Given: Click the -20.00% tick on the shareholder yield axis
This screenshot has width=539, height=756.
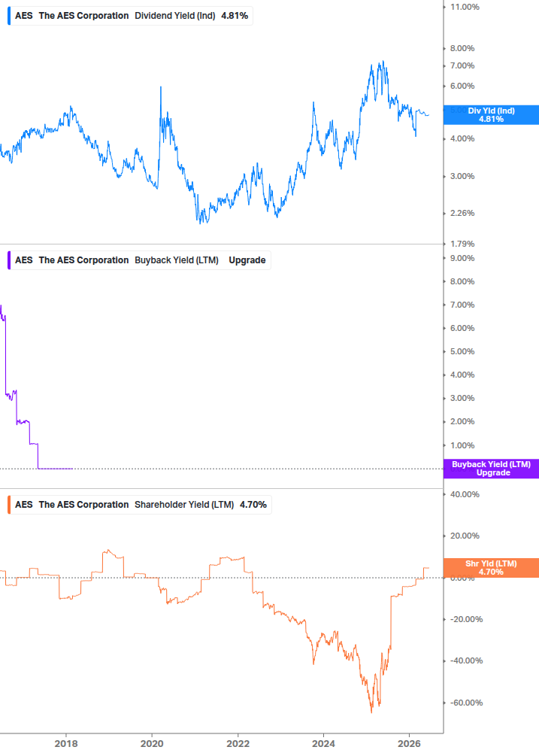Looking at the screenshot, I should pyautogui.click(x=466, y=619).
